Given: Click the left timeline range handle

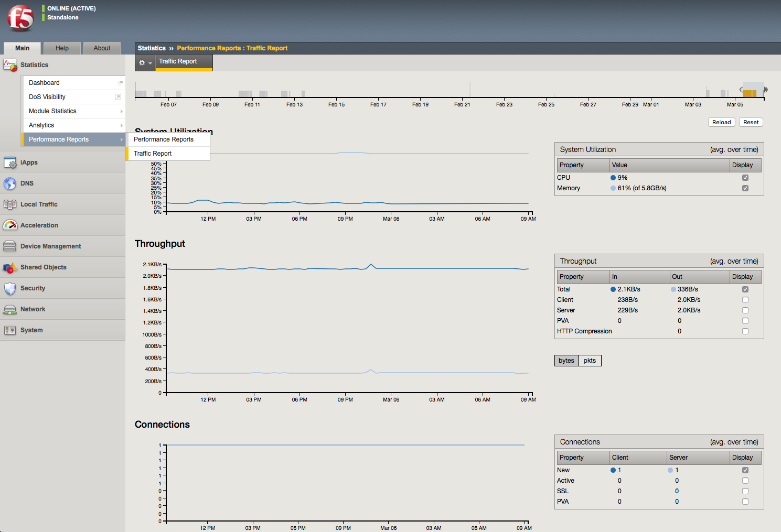Looking at the screenshot, I should coord(742,90).
